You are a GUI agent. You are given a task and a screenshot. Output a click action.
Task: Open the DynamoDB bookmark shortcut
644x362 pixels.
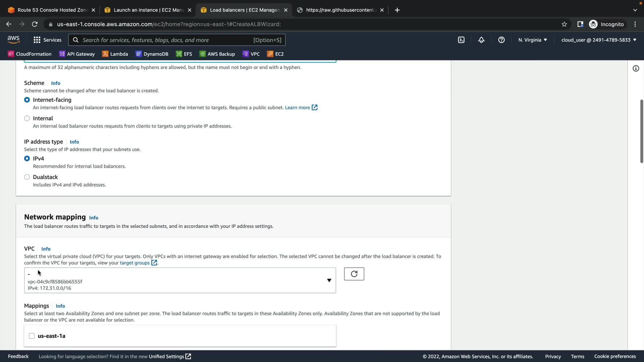pos(152,54)
